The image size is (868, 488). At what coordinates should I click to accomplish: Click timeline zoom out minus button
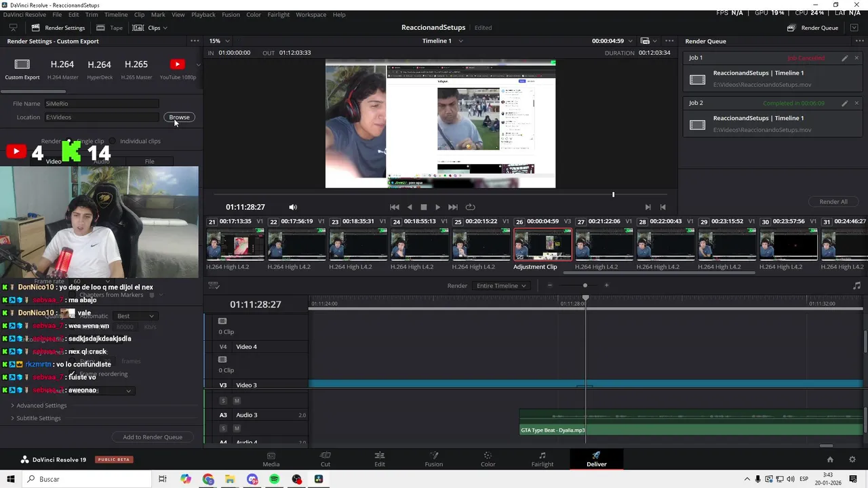click(550, 285)
